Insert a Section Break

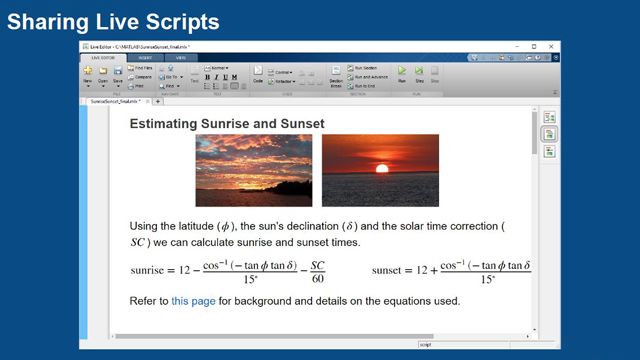click(336, 76)
